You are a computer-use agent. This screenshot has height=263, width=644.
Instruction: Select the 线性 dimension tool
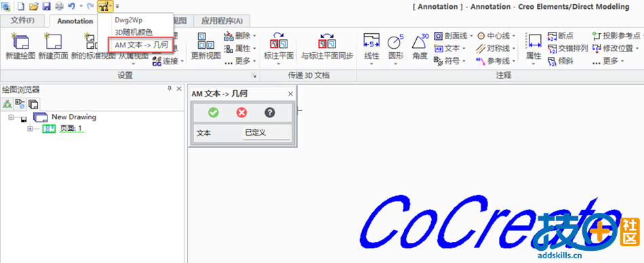pos(371,49)
